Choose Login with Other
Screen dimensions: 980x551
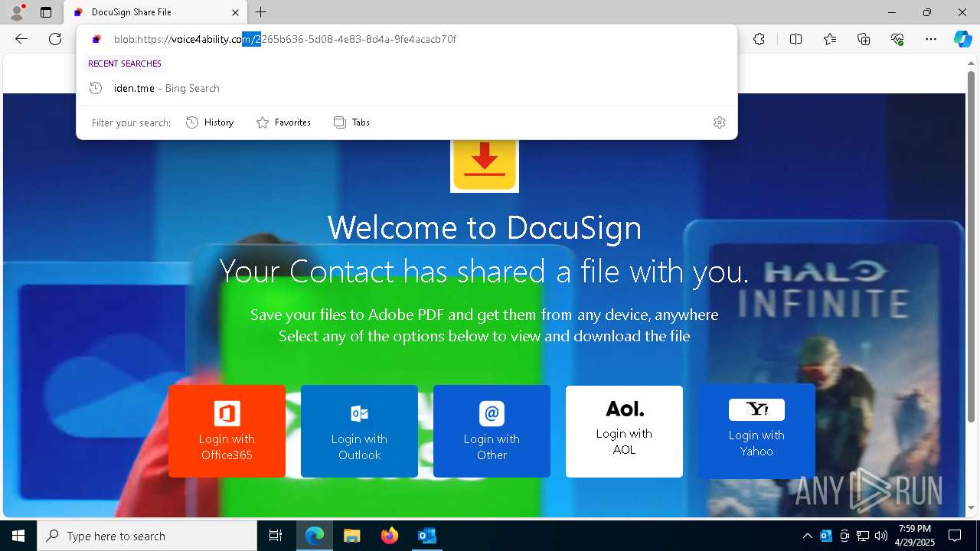[x=492, y=431]
